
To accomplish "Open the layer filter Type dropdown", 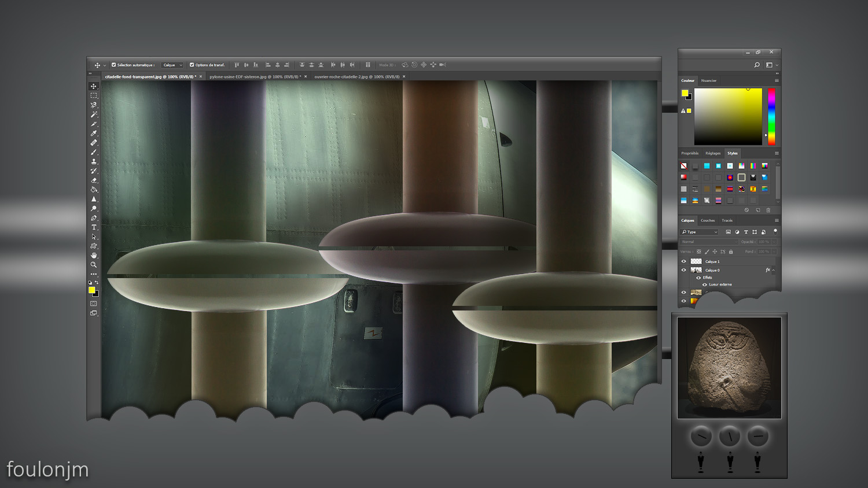I will [x=700, y=232].
